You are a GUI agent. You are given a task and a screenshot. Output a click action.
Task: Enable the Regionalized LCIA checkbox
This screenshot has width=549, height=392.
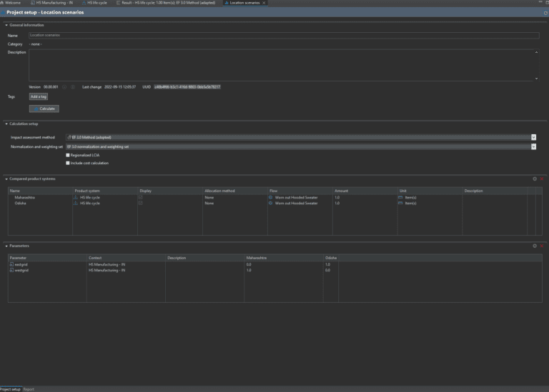pos(68,155)
